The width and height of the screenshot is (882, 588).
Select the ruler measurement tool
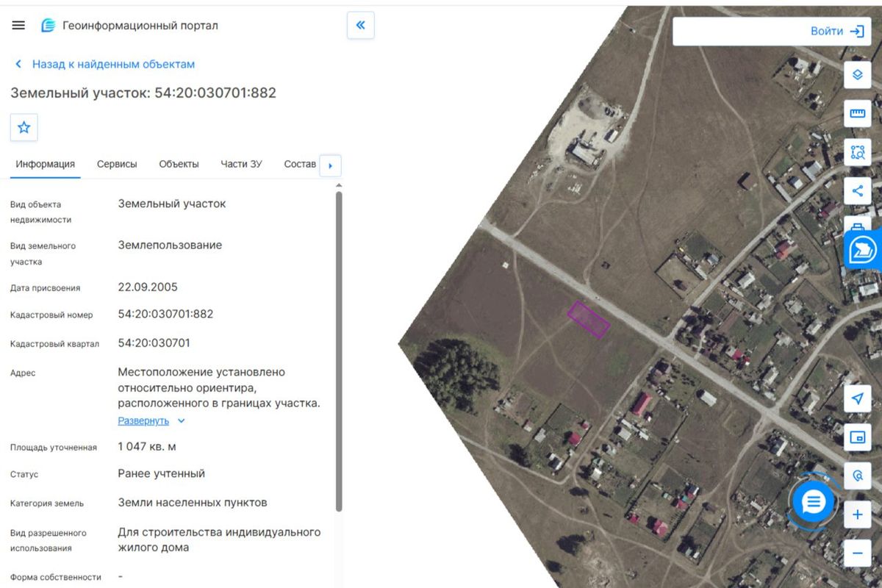[x=857, y=113]
